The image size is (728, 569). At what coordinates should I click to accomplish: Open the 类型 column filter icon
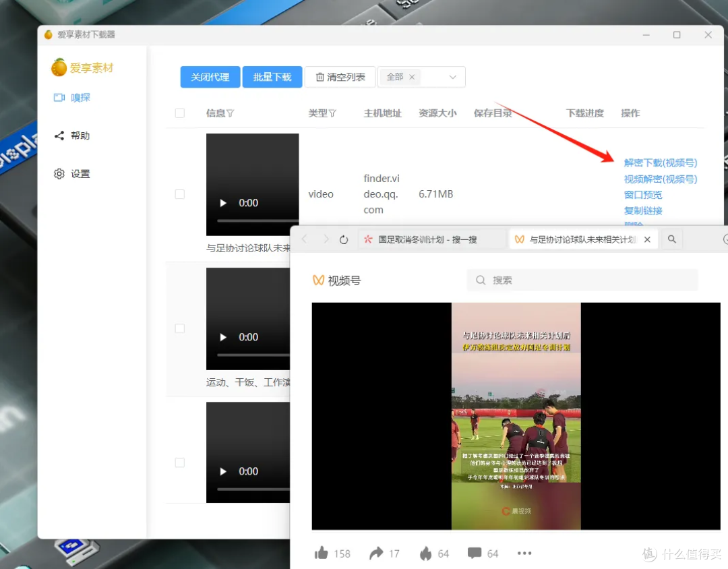point(332,113)
